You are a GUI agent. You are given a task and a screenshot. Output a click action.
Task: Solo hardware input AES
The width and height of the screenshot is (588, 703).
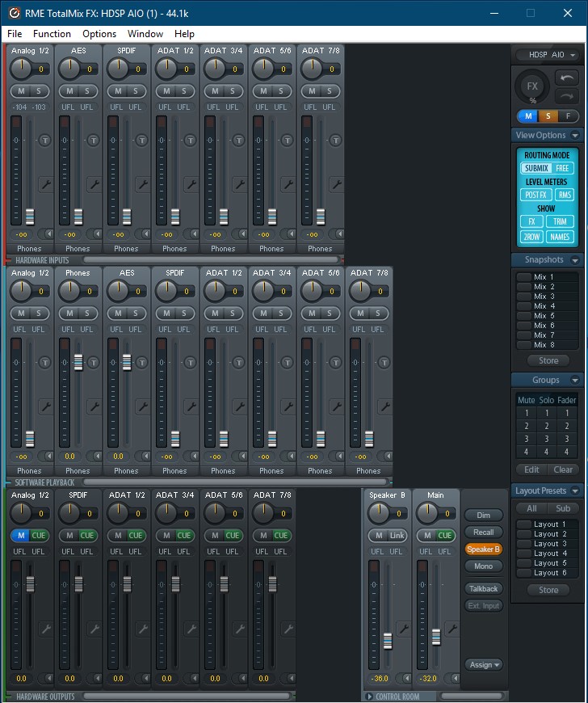tap(87, 91)
